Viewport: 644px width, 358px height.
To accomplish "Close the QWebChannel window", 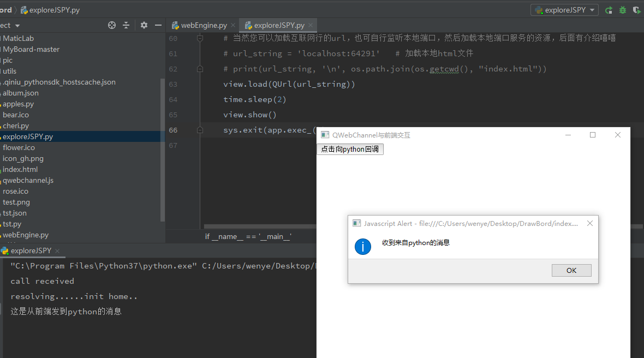I will point(618,135).
